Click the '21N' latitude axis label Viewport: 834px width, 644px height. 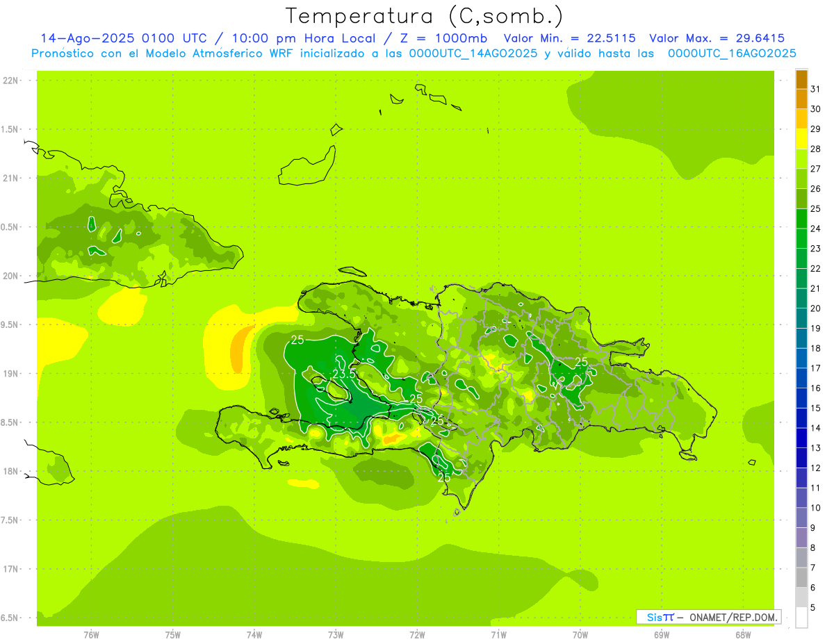coord(10,179)
